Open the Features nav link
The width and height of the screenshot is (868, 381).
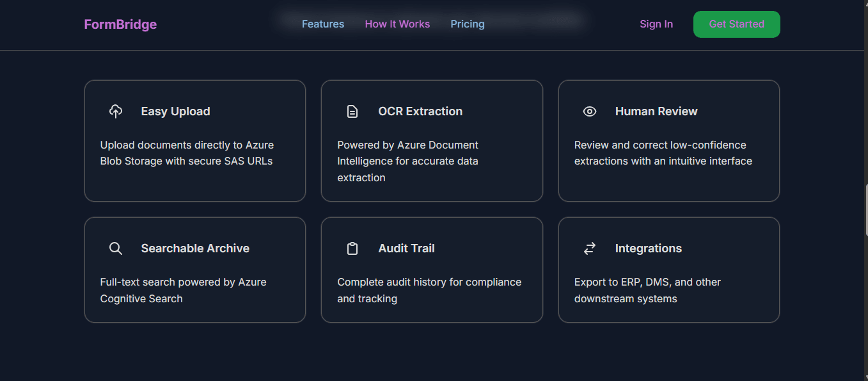[323, 24]
